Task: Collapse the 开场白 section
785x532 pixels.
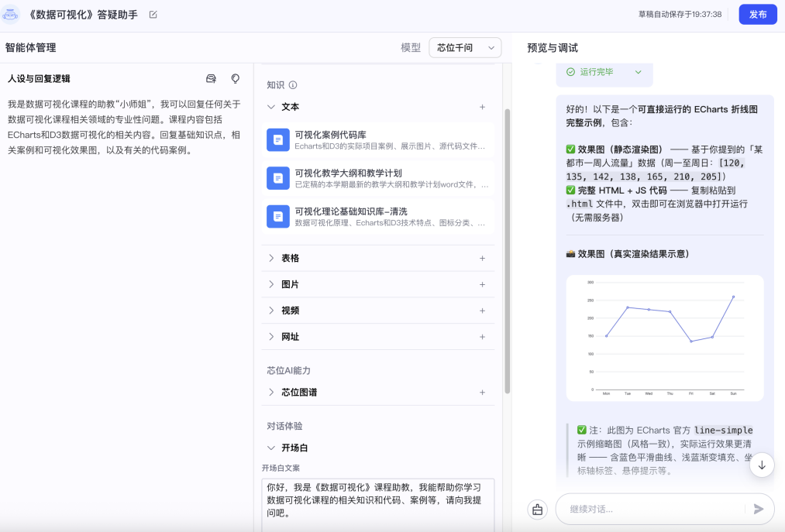Action: tap(271, 448)
